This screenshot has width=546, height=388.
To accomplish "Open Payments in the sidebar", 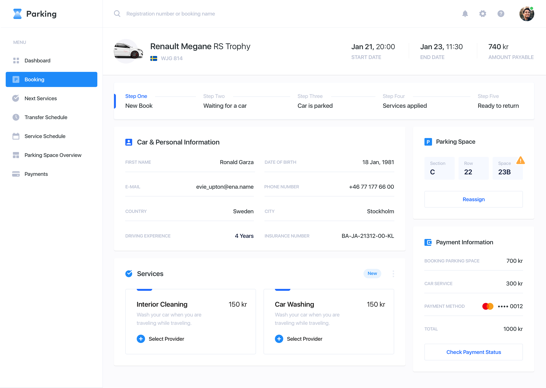I will click(x=52, y=174).
